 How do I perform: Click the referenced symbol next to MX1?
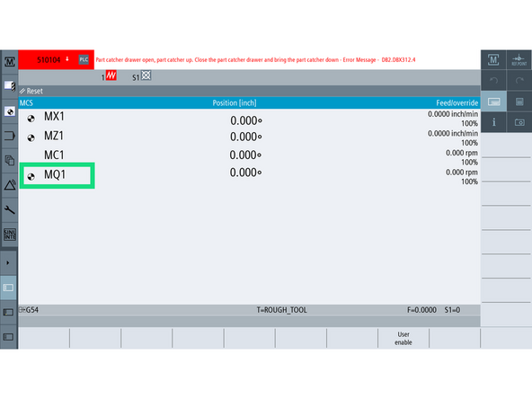click(31, 119)
